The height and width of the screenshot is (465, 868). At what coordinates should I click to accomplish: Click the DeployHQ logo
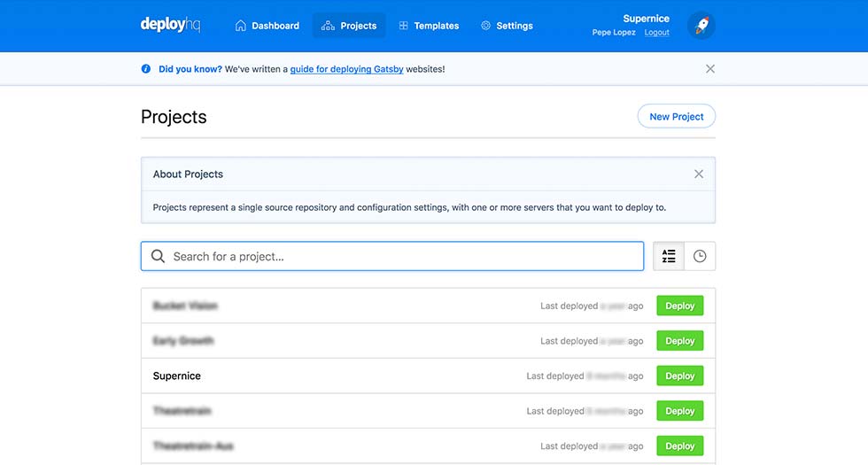[x=170, y=25]
